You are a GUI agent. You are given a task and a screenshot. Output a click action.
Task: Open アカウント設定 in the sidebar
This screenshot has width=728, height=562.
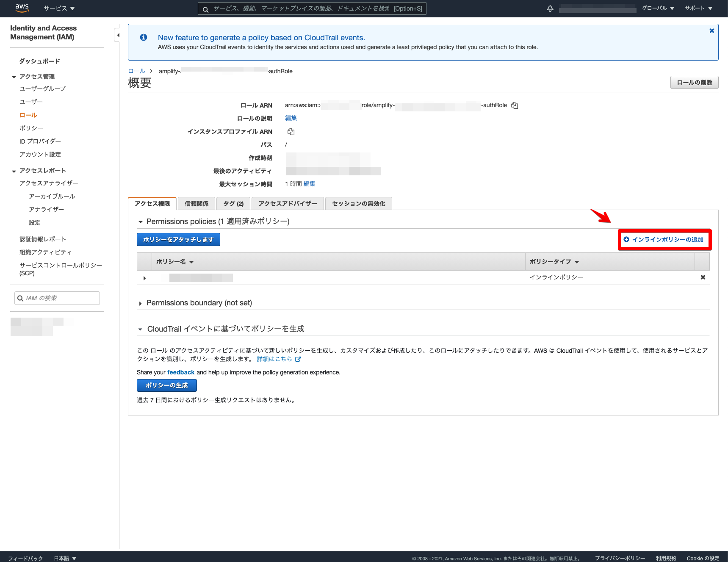click(x=40, y=155)
